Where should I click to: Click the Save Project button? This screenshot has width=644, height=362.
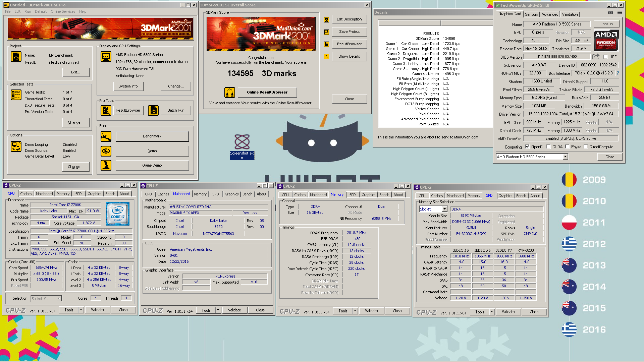[349, 32]
